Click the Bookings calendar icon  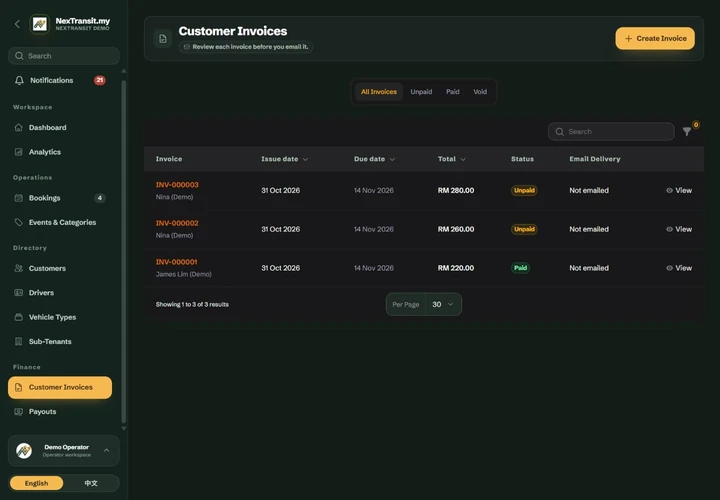(18, 198)
